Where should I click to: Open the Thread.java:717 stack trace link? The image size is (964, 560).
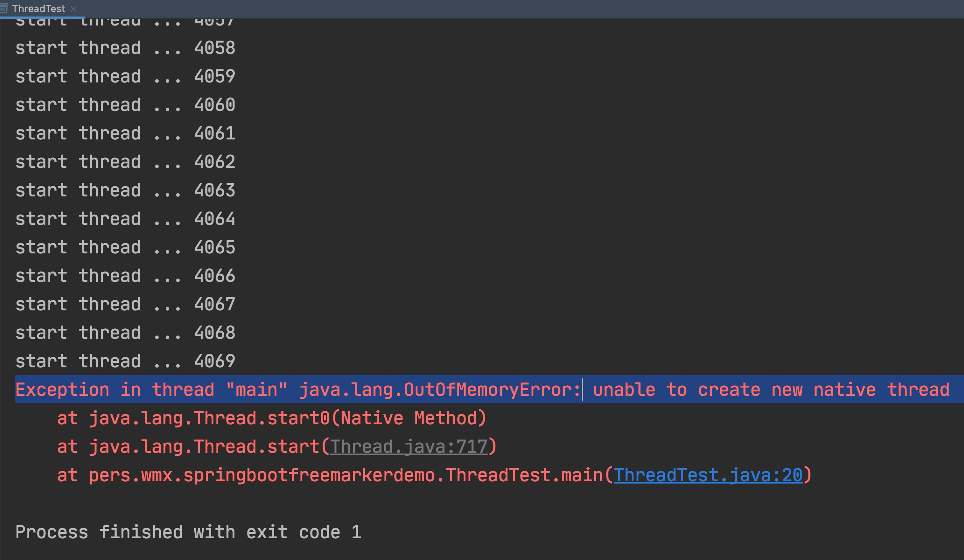pyautogui.click(x=408, y=446)
